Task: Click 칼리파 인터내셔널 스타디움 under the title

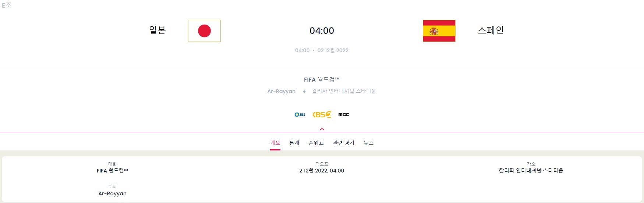Action: point(344,91)
